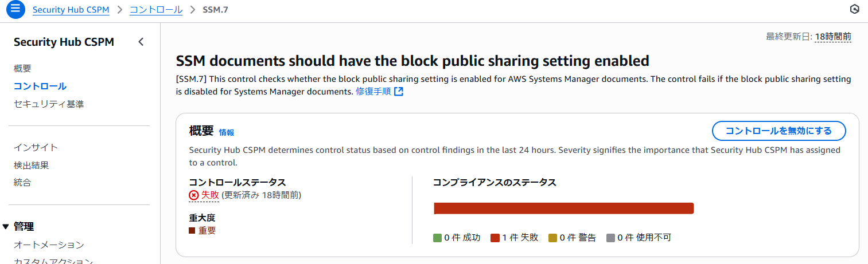Click the dark red 重要 severity square
The height and width of the screenshot is (264, 868).
tap(192, 230)
